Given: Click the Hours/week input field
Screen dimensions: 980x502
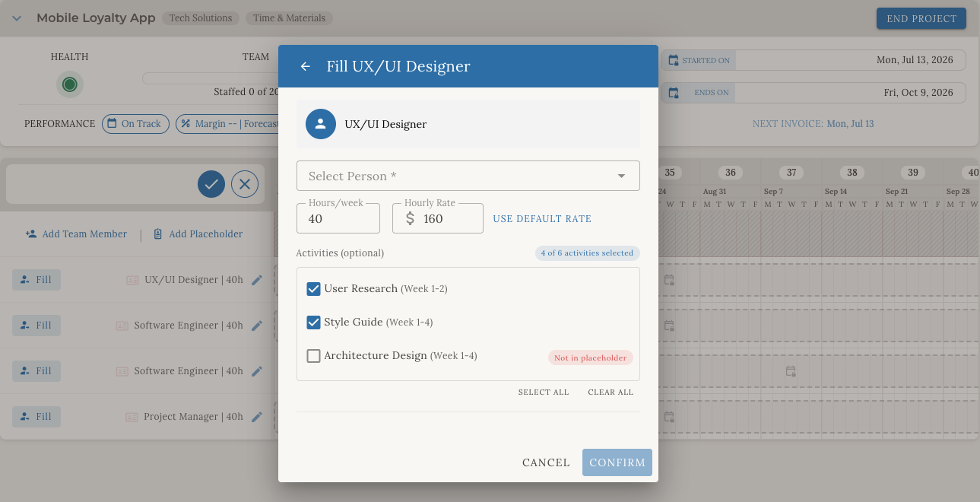Looking at the screenshot, I should 338,218.
